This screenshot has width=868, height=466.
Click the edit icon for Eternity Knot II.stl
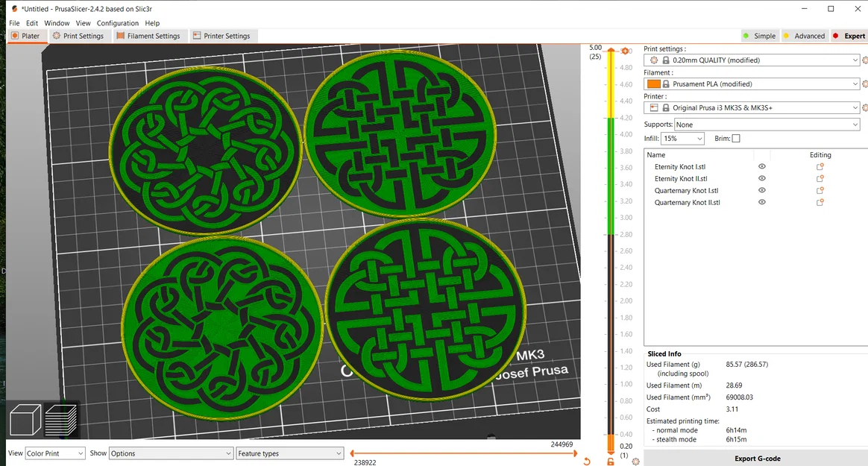(820, 179)
